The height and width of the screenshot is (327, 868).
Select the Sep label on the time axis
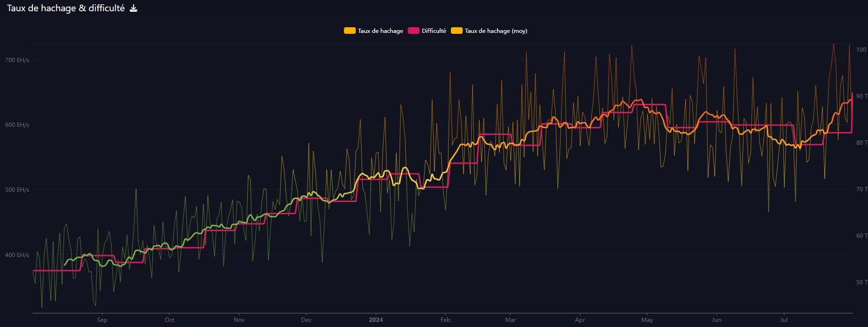102,320
